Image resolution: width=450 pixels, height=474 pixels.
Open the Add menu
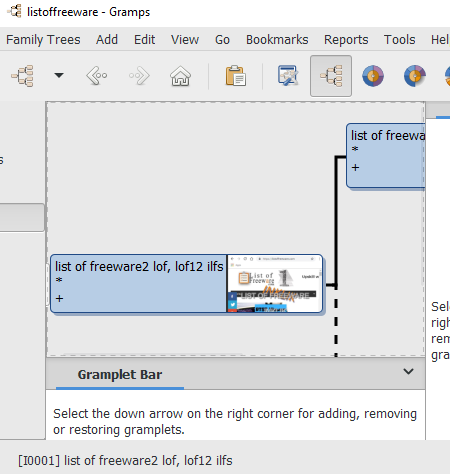(x=107, y=40)
